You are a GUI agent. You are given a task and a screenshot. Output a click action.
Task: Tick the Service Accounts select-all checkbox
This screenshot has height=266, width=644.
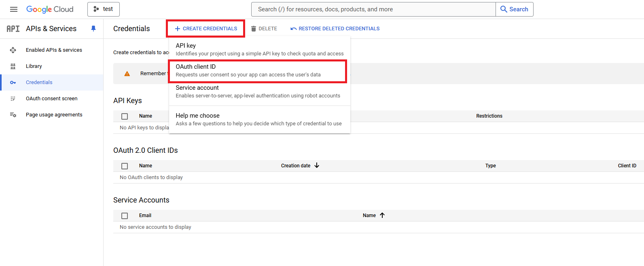[125, 216]
